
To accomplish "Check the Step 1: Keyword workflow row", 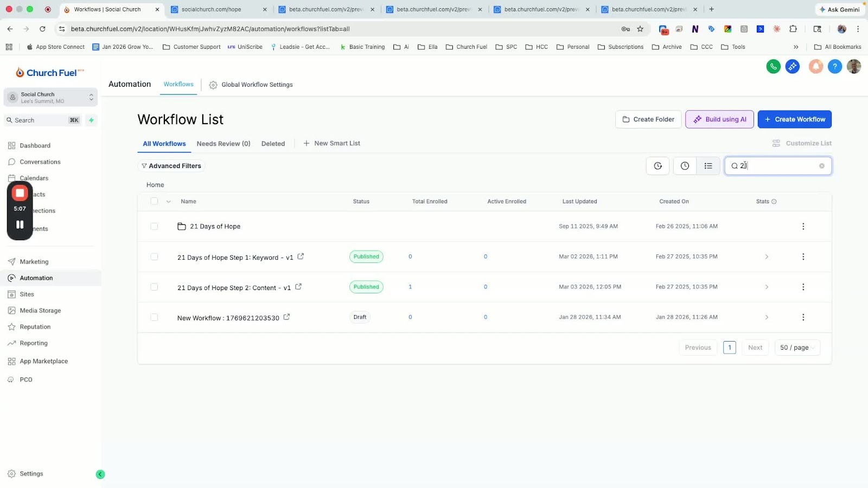I will click(x=154, y=256).
